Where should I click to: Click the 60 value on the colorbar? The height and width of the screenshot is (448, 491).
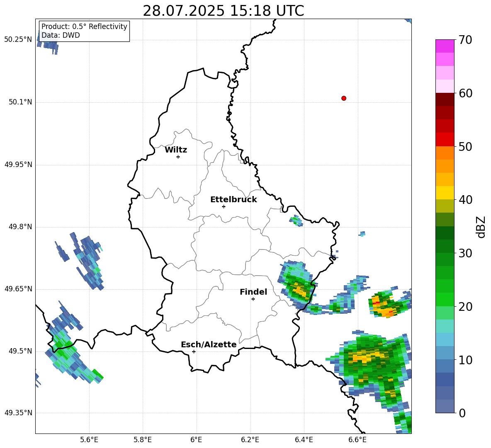(465, 93)
